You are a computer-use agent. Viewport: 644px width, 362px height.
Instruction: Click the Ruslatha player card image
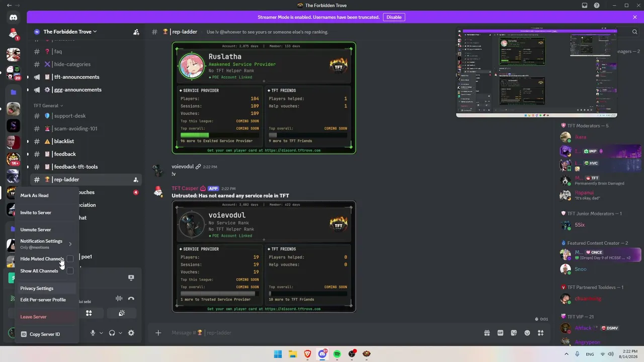click(264, 98)
